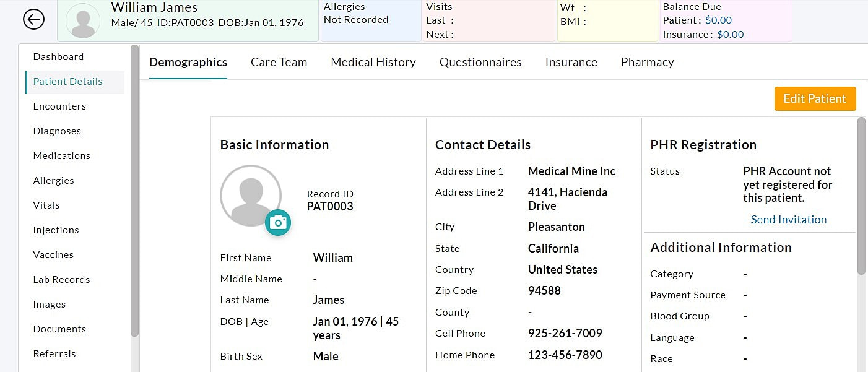The image size is (868, 372).
Task: Open the Dashboard section in the sidebar
Action: tap(58, 56)
